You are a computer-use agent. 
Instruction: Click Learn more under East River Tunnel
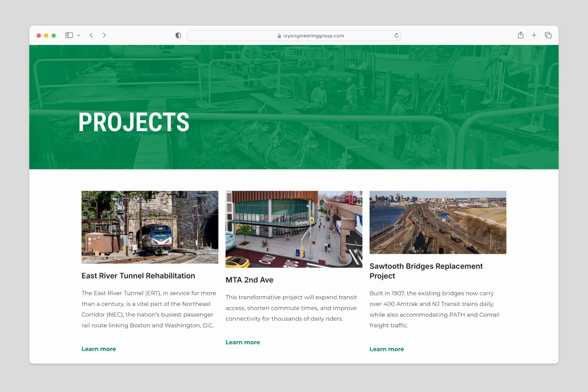[x=99, y=349]
